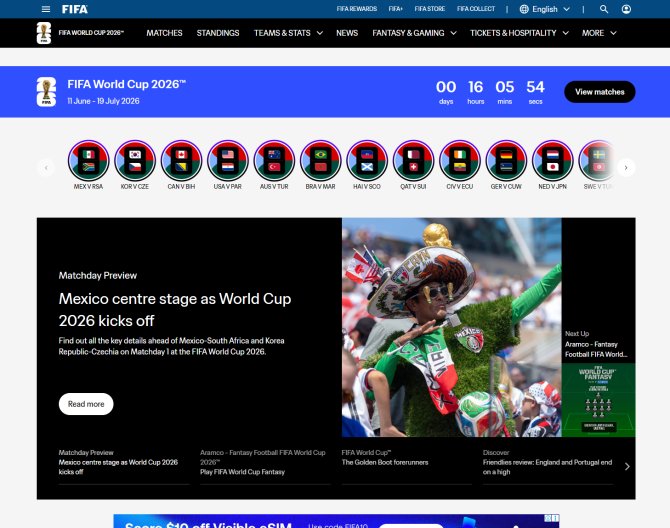This screenshot has width=670, height=528.
Task: Open the World Cup Fantasy thumbnail
Action: pos(598,400)
